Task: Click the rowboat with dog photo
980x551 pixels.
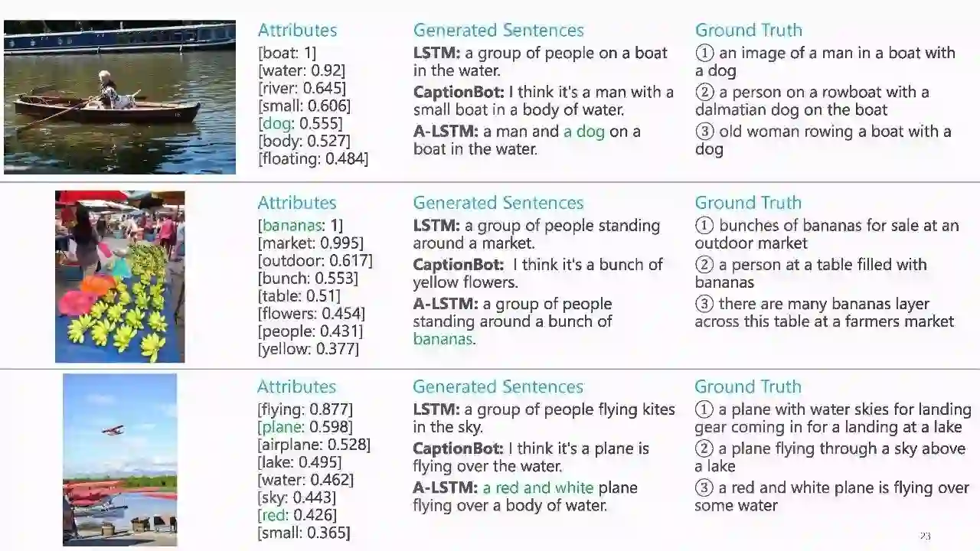Action: [119, 97]
